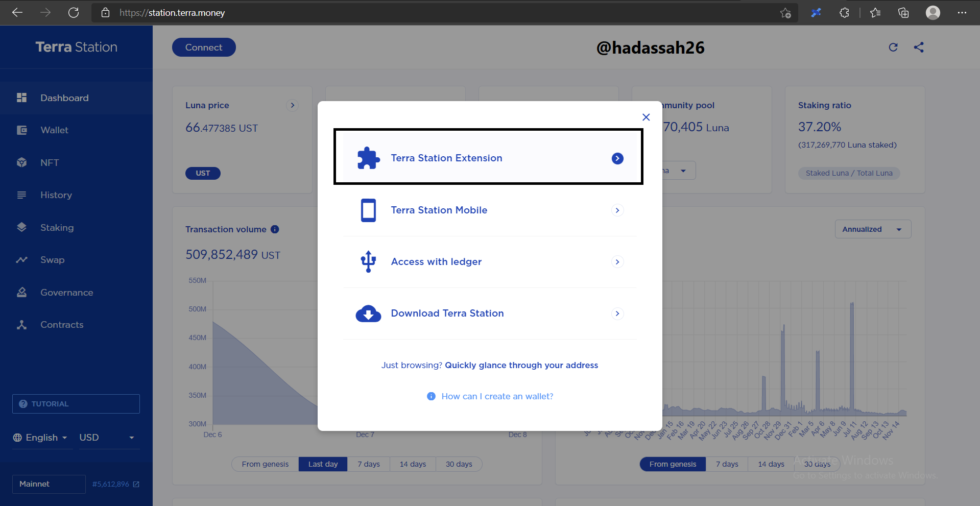Screen dimensions: 980x506
Task: Open browser extensions puzzle icon
Action: point(844,13)
